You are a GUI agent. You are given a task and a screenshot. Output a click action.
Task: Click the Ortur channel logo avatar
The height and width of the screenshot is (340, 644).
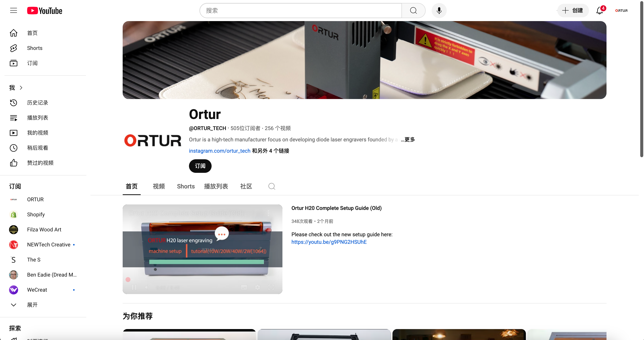(x=153, y=140)
